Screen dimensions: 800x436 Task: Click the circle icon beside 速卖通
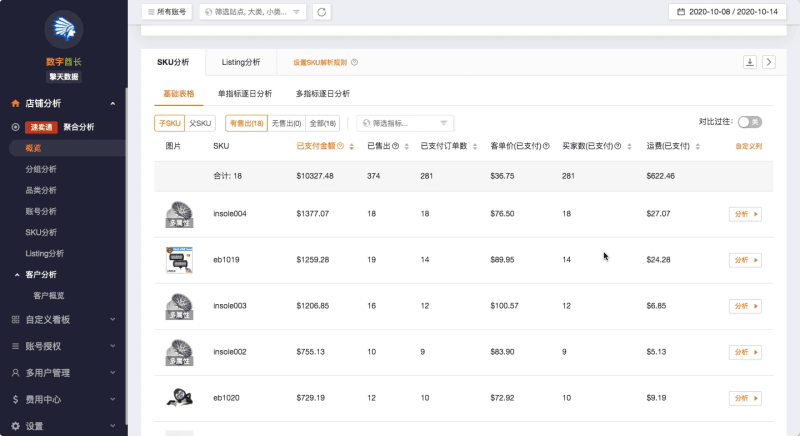point(15,127)
